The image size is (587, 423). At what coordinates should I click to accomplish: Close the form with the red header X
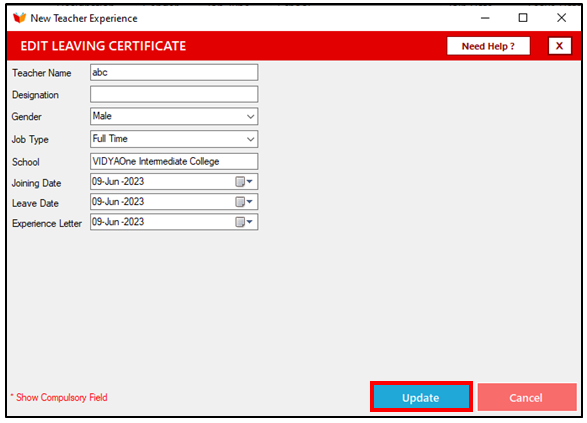point(560,46)
